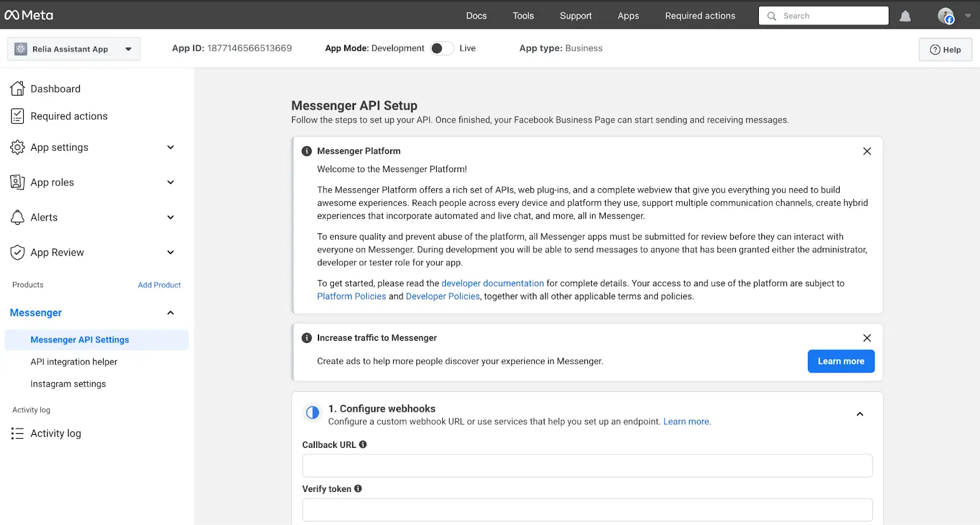The image size is (980, 525).
Task: Click the Dashboard home icon
Action: (18, 89)
